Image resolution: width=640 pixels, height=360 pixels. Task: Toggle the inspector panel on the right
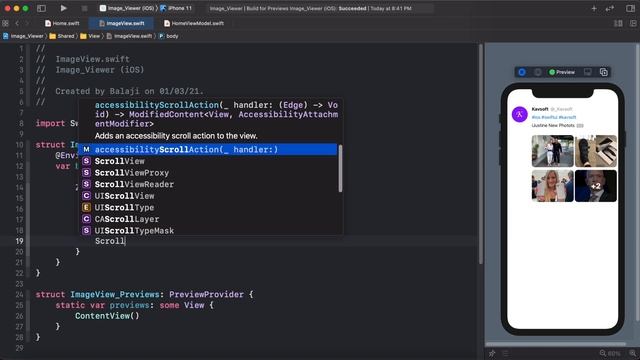[630, 8]
